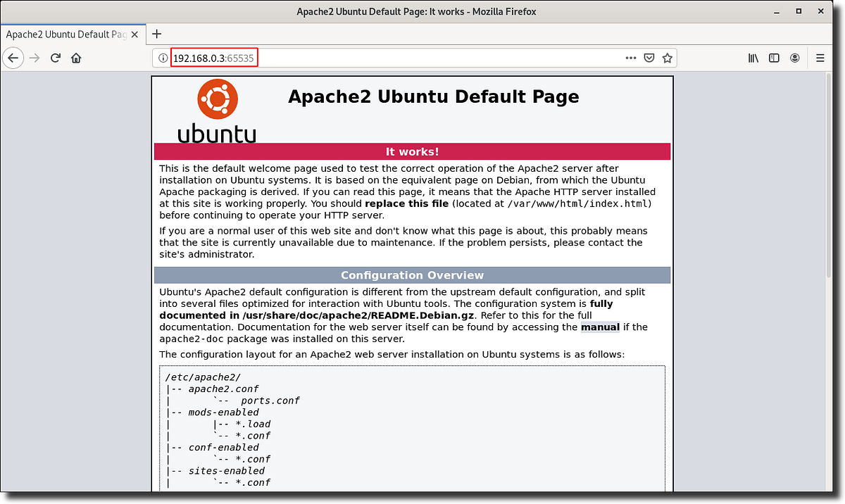This screenshot has height=504, width=845.
Task: Click the 'apache2.conf' tree line
Action: click(223, 389)
